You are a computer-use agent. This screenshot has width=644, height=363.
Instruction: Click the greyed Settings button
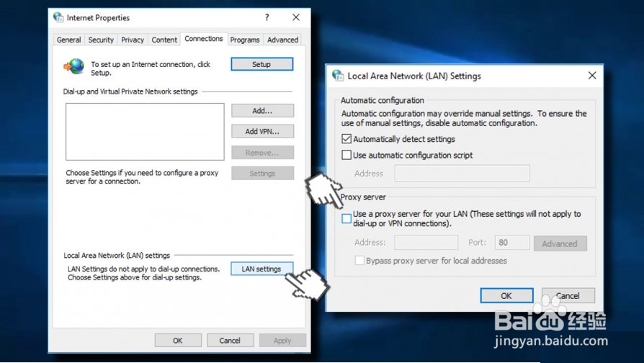(262, 174)
